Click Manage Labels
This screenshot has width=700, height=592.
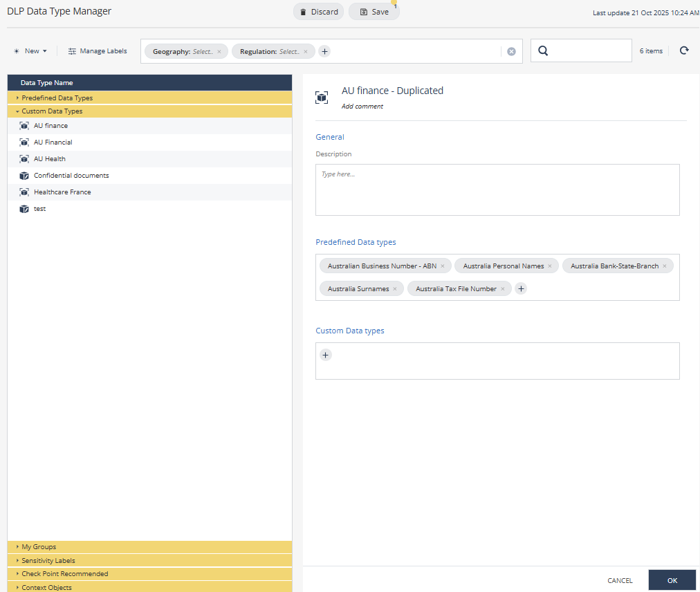[x=98, y=51]
